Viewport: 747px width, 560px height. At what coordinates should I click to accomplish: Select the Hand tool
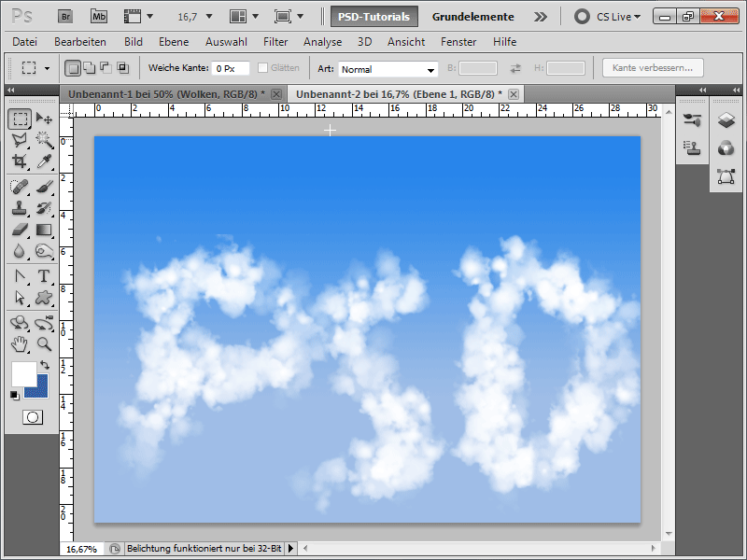pyautogui.click(x=20, y=344)
